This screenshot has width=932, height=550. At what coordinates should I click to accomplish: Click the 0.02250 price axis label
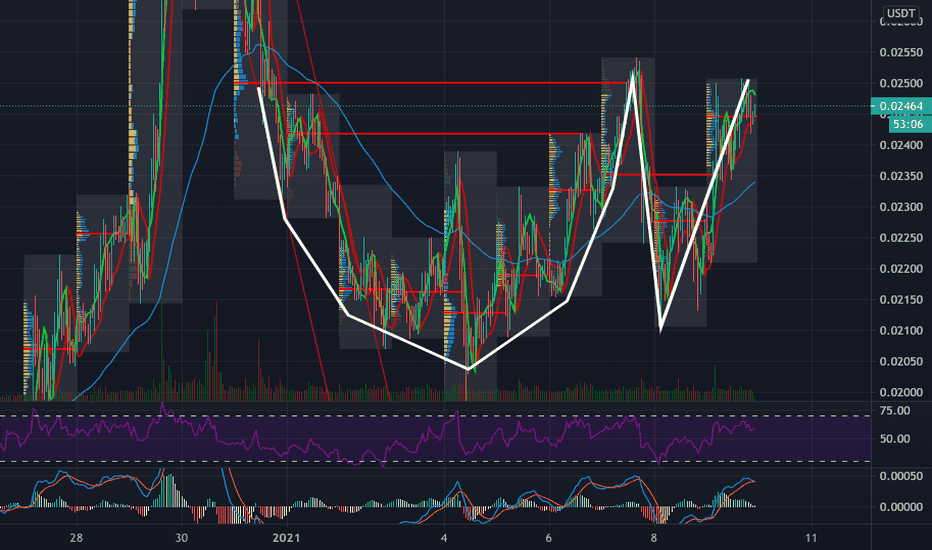click(x=901, y=238)
